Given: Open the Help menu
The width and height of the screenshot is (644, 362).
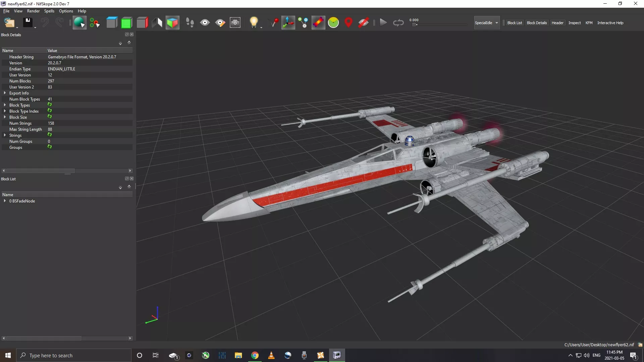Looking at the screenshot, I should pos(82,11).
